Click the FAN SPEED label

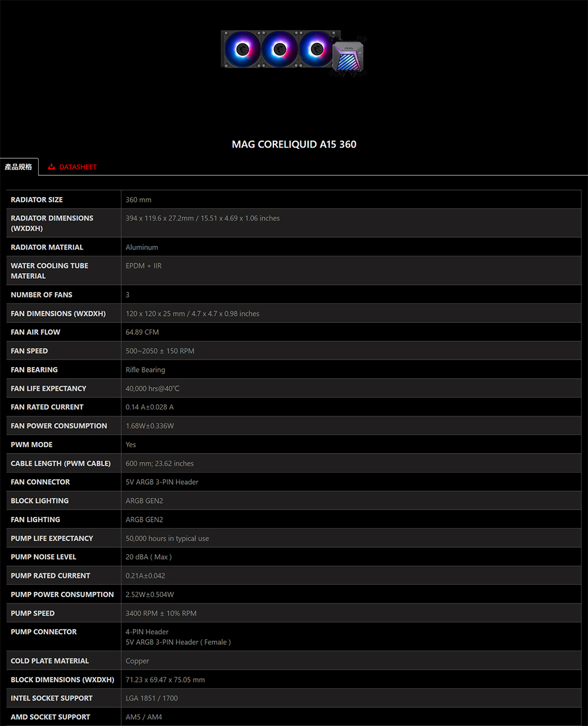29,351
